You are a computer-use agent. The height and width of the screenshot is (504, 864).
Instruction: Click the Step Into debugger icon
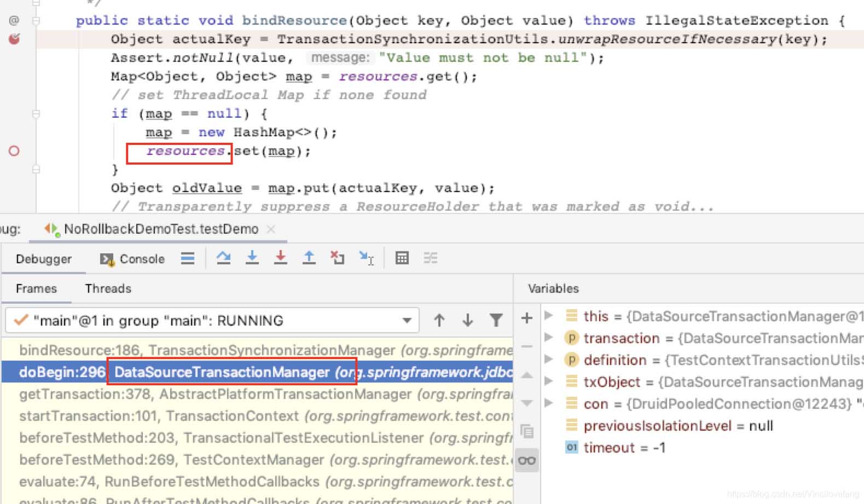(252, 258)
